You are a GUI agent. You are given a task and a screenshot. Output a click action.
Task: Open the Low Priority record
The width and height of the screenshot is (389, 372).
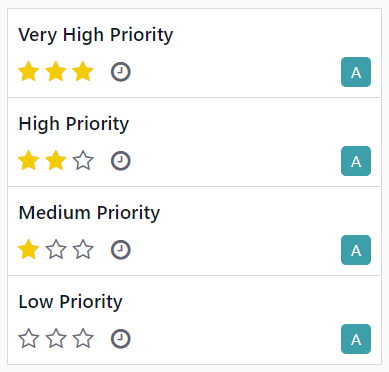click(70, 302)
